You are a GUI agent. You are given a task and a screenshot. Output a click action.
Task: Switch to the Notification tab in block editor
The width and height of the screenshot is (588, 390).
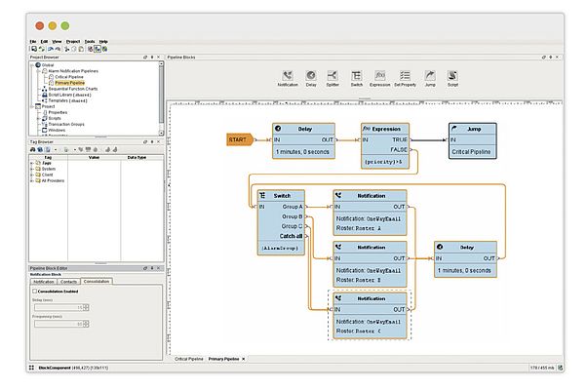point(44,282)
